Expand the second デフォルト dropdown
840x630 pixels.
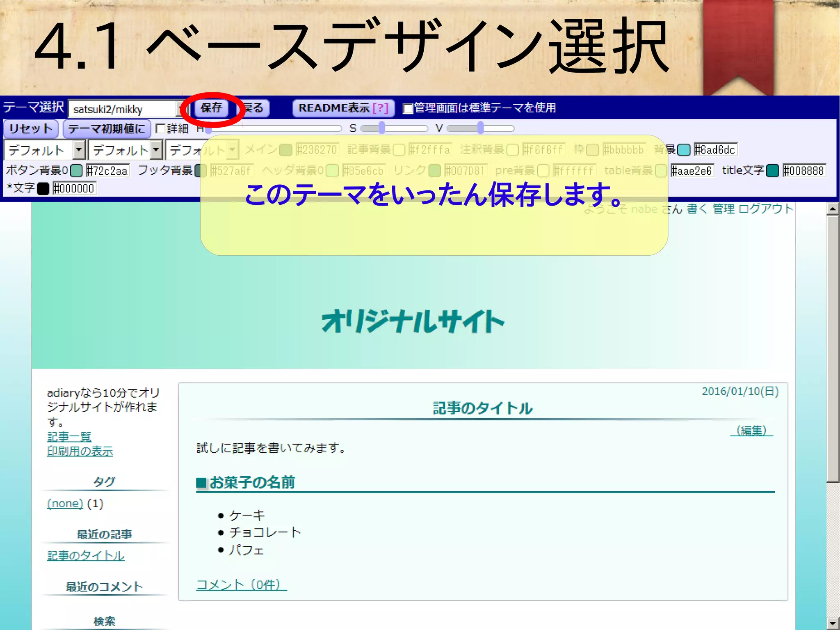click(125, 150)
